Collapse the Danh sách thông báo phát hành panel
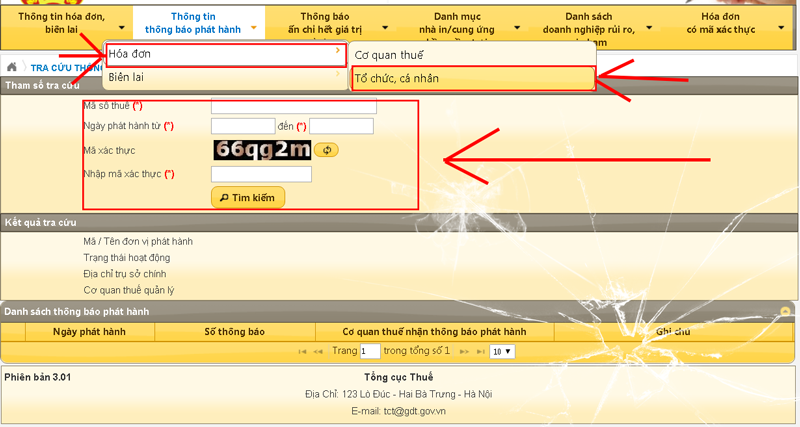 786,312
